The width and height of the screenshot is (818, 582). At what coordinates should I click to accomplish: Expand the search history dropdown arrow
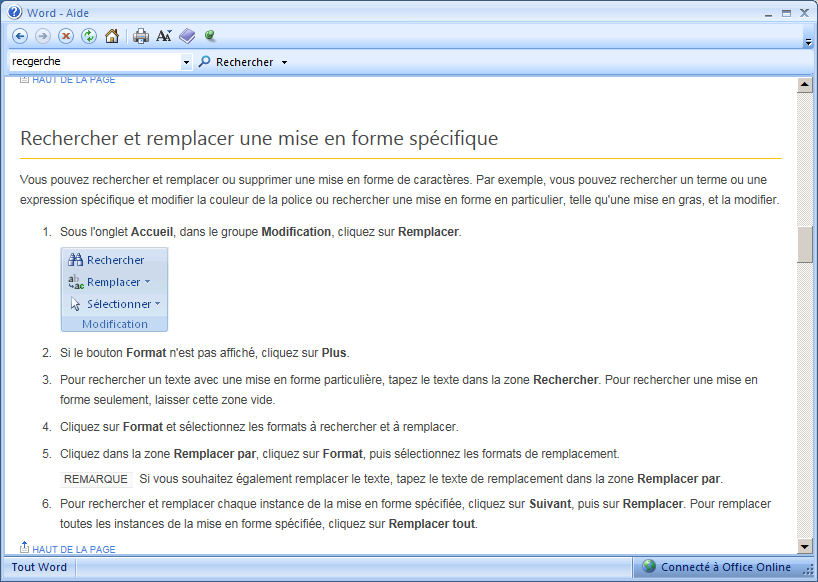(x=186, y=62)
